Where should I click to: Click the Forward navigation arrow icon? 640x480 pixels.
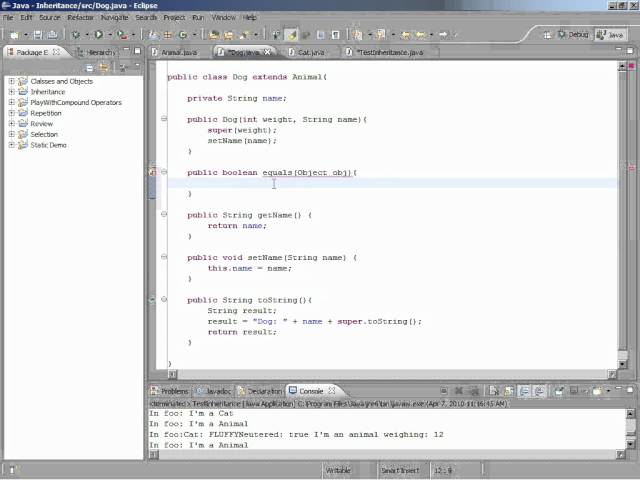(443, 35)
